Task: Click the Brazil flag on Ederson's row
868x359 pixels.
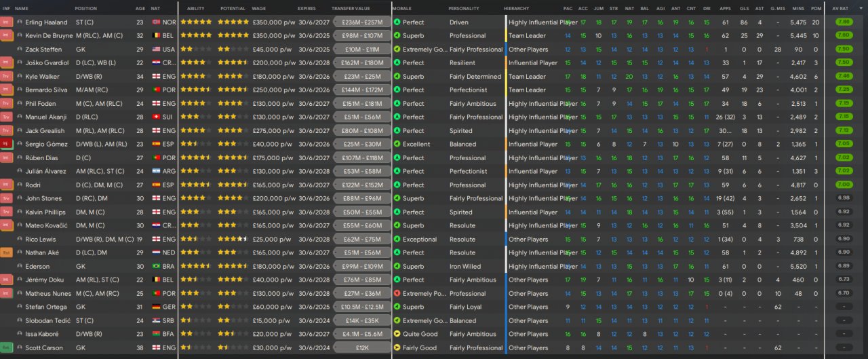Action: [155, 267]
